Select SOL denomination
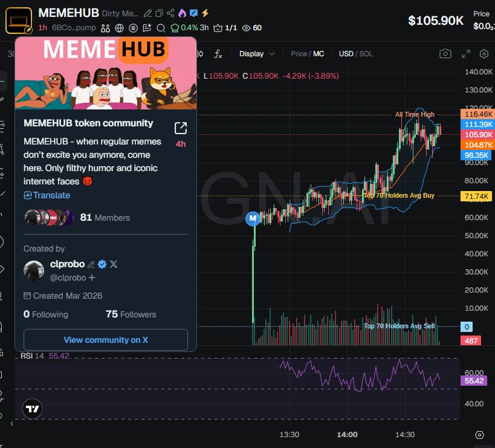 point(366,54)
